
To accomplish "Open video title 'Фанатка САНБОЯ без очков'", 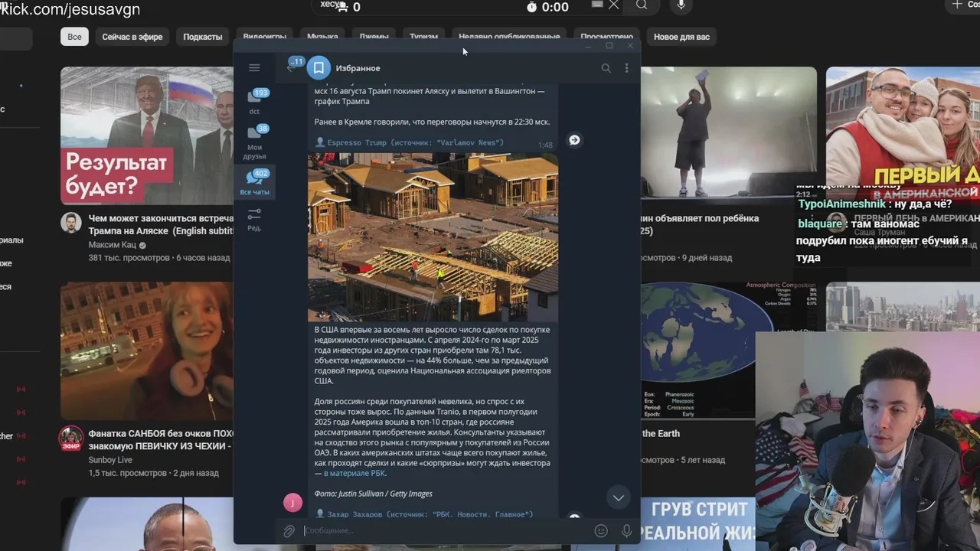I will point(161,440).
